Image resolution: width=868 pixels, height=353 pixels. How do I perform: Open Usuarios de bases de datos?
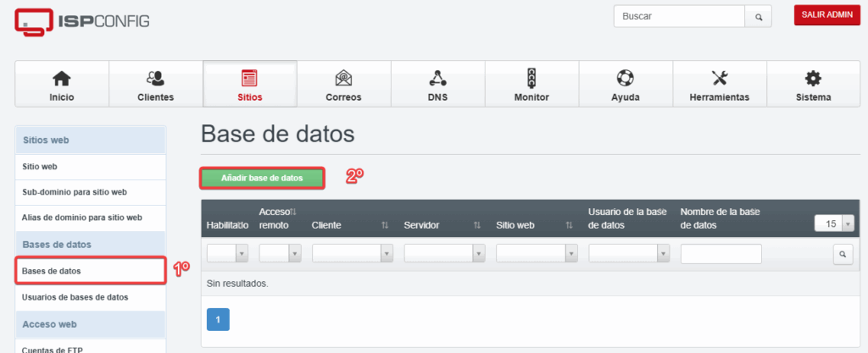tap(91, 297)
